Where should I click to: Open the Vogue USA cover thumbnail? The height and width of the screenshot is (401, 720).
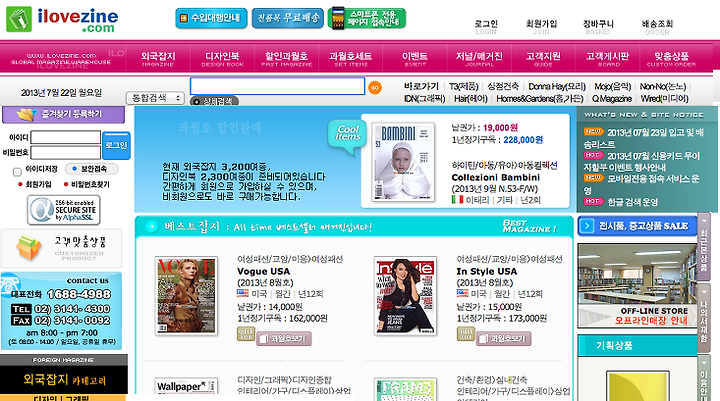click(x=186, y=296)
